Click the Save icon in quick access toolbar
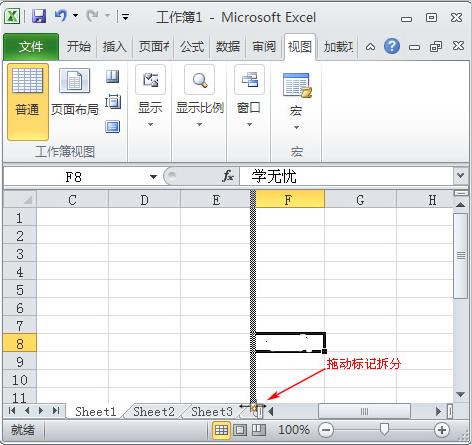The width and height of the screenshot is (472, 445). pos(39,16)
